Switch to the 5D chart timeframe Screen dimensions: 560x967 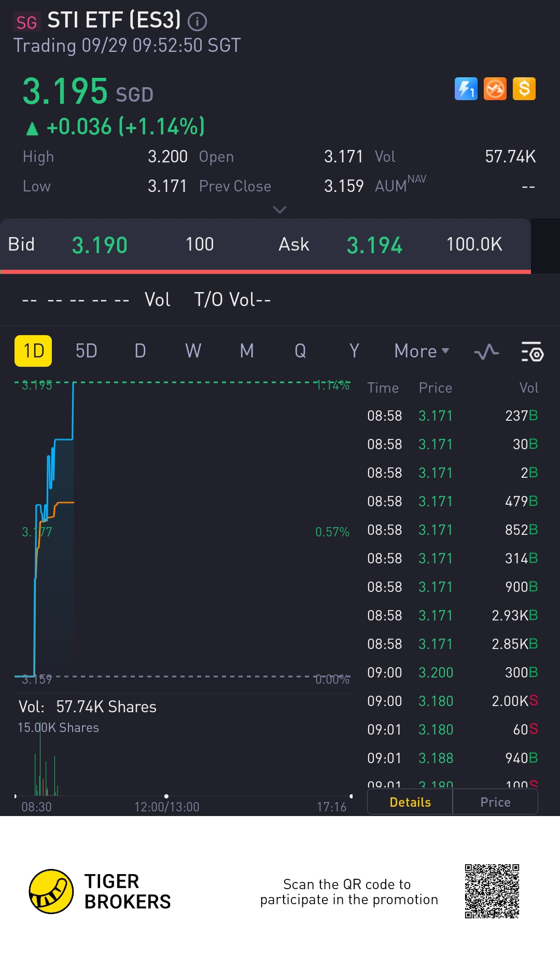pyautogui.click(x=86, y=351)
